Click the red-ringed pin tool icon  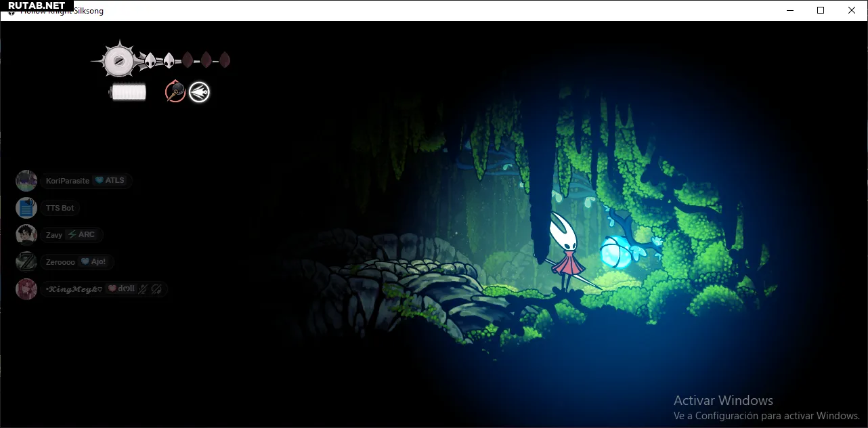point(175,91)
